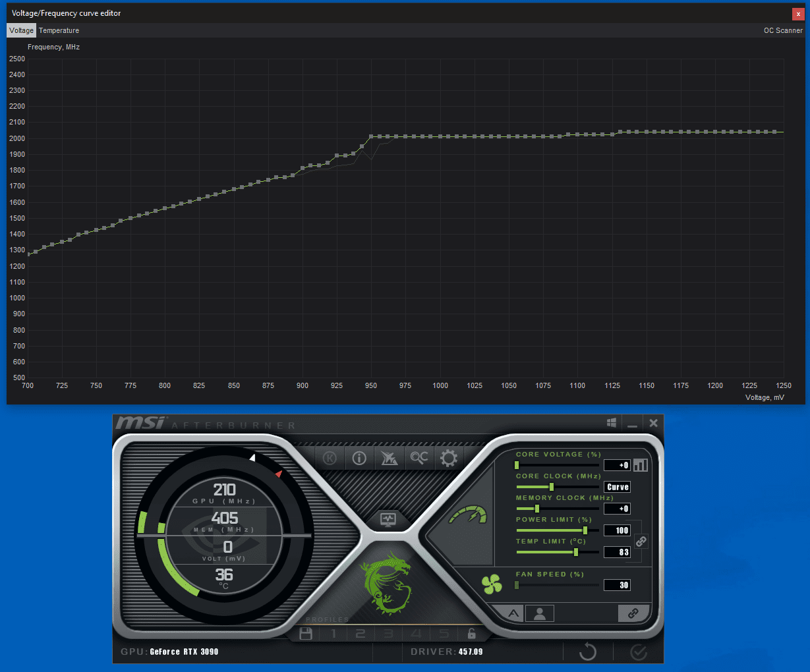810x672 pixels.
Task: Click the memory clock slider handle
Action: coord(537,509)
